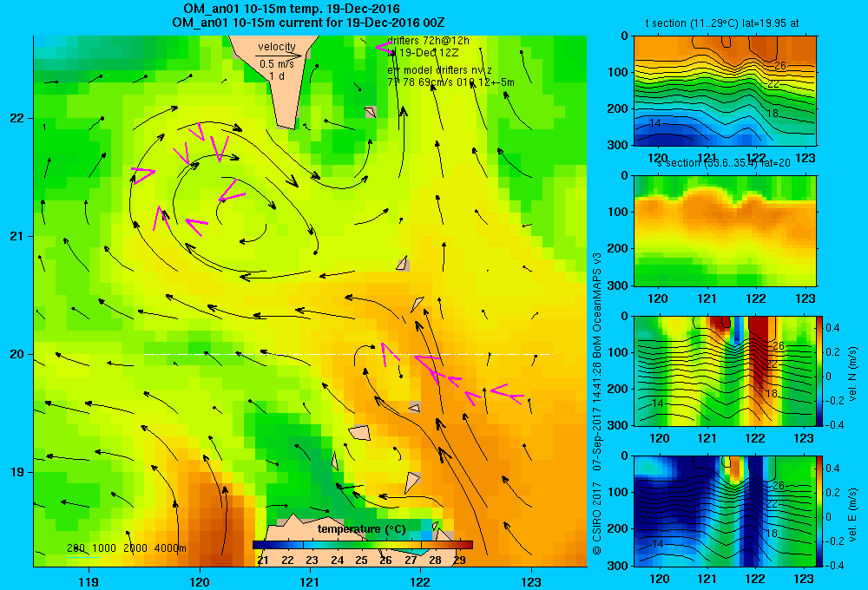
Task: Open the temperature section plot panel
Action: coord(725,91)
